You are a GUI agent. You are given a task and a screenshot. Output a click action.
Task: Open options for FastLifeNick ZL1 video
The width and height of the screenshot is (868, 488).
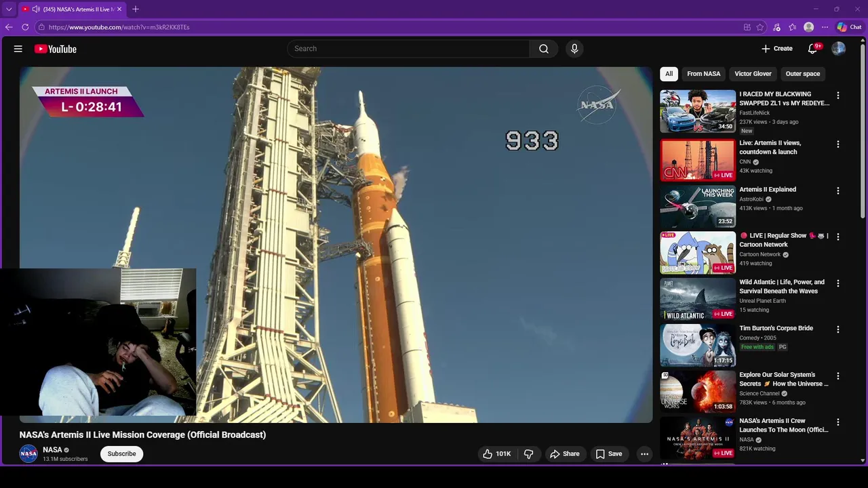pos(838,96)
